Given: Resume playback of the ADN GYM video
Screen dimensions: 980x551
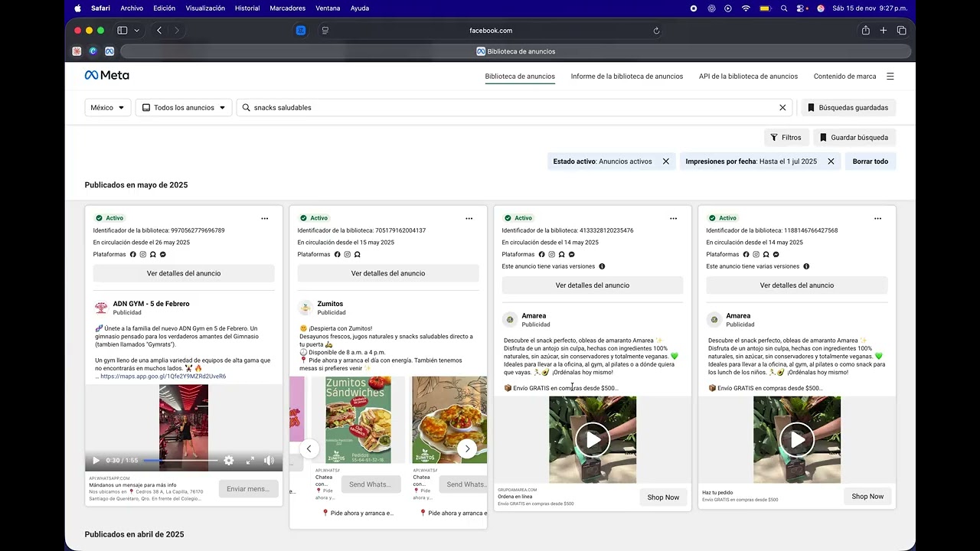Looking at the screenshot, I should [x=96, y=460].
